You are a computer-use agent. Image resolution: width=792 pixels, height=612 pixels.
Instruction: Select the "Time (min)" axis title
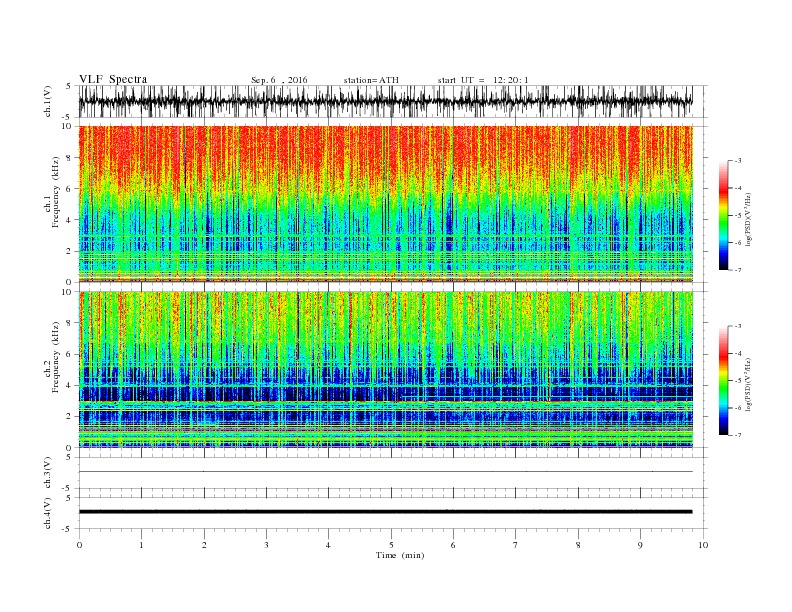[x=400, y=555]
